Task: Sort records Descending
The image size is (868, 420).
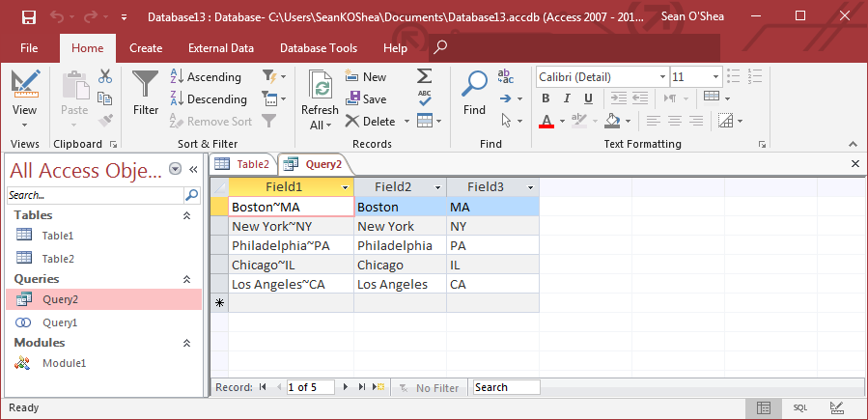Action: [x=209, y=99]
